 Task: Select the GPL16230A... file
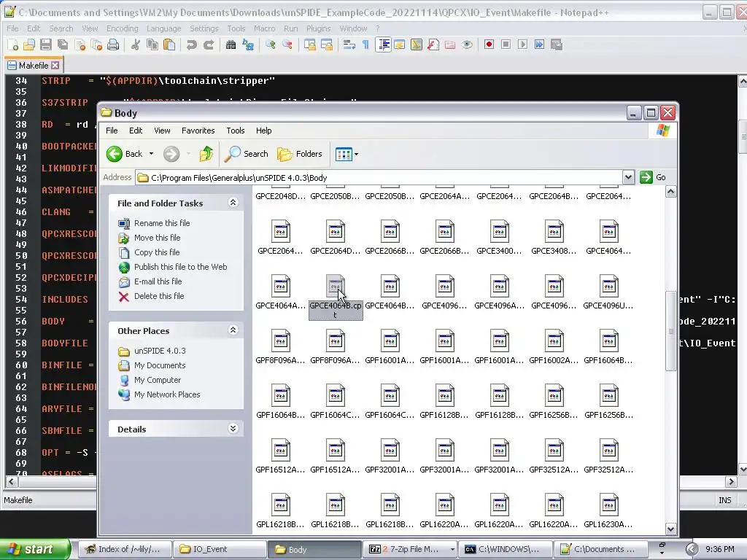[x=608, y=511]
